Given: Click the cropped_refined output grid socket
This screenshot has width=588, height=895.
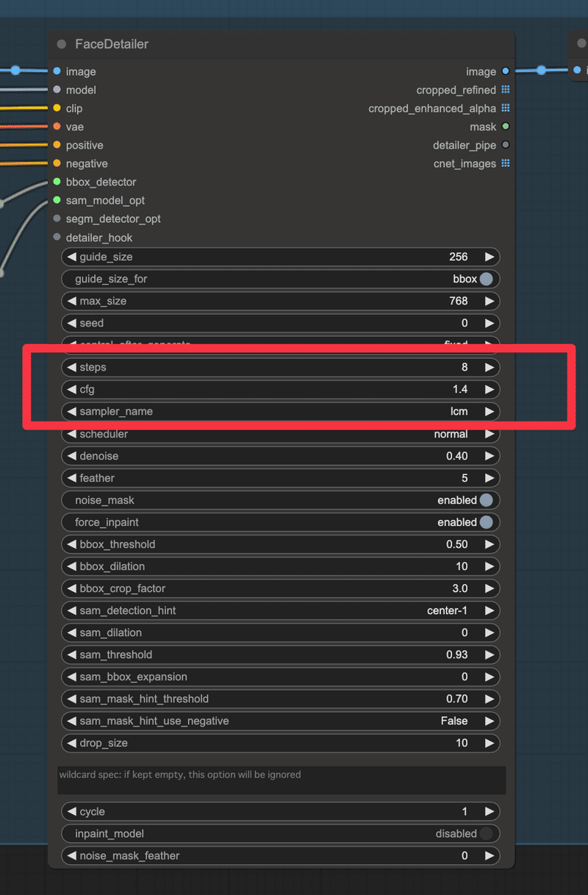Looking at the screenshot, I should (506, 90).
